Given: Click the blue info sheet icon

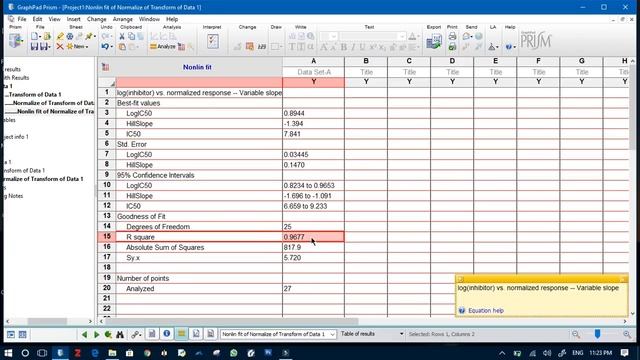Looking at the screenshot, I should [x=167, y=334].
